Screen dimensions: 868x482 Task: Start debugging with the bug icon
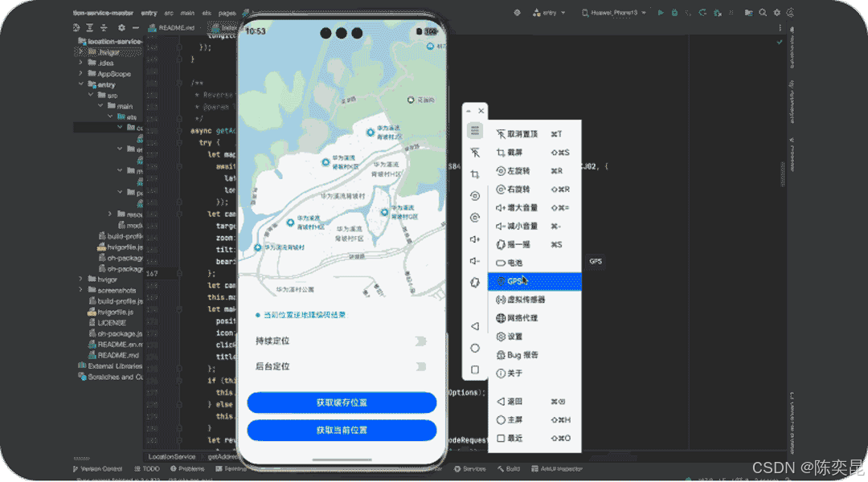coord(674,12)
